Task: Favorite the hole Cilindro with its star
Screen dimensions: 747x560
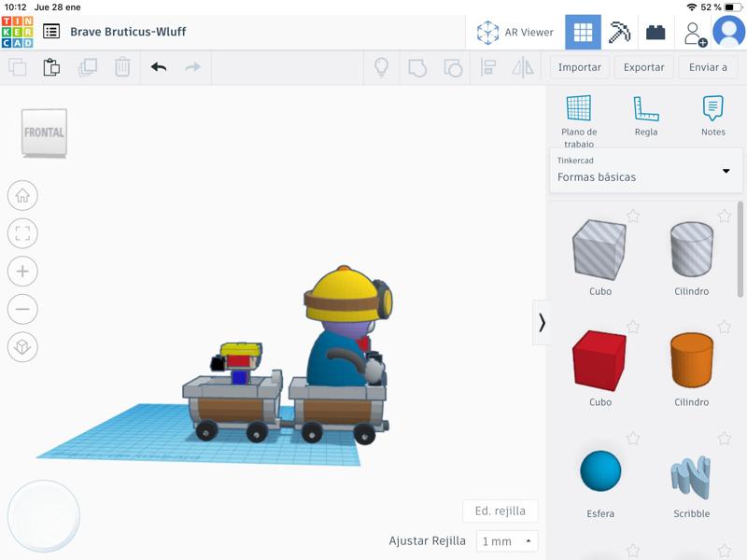Action: tap(725, 217)
